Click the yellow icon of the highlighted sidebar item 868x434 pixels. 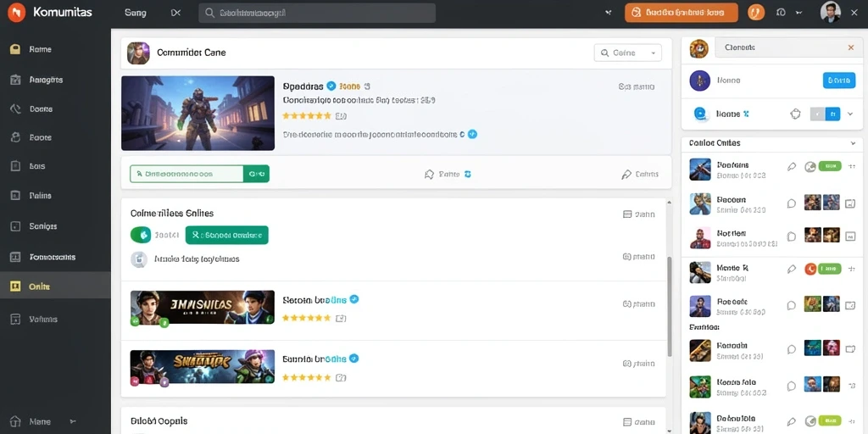click(15, 287)
